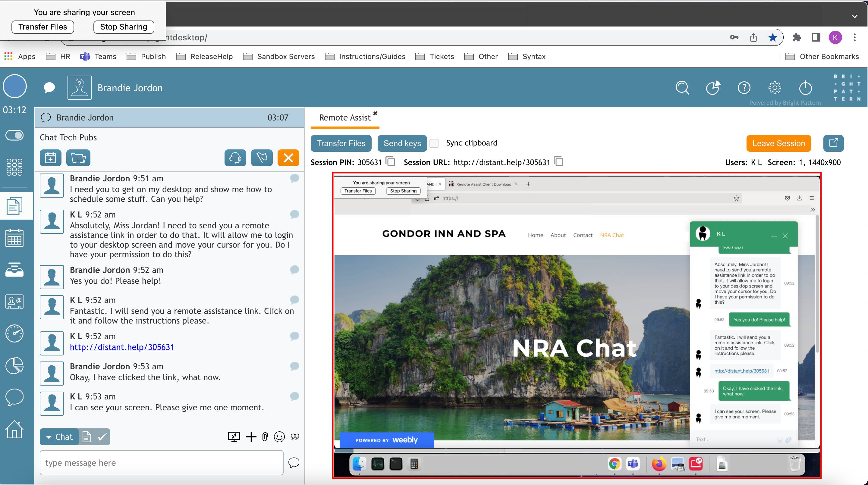Open the header statistics pie icon
This screenshot has width=868, height=485.
coord(713,88)
